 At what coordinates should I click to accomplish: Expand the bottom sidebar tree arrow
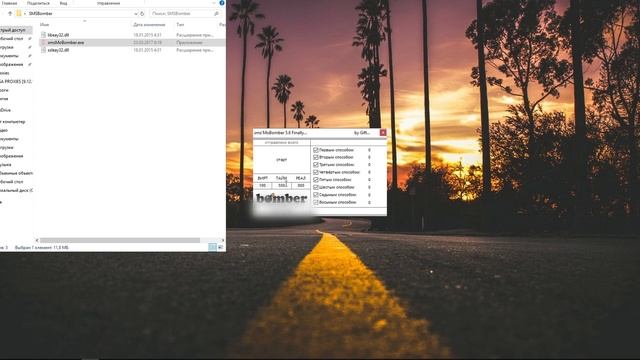1,202
